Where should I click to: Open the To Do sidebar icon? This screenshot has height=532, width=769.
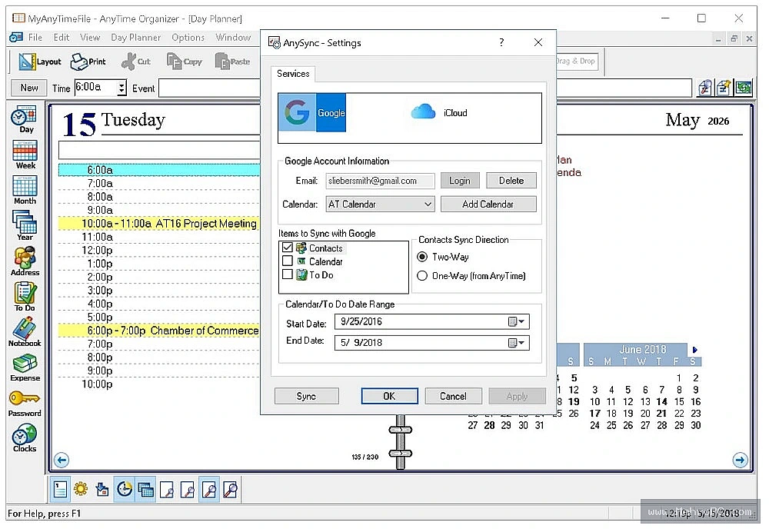tap(25, 297)
